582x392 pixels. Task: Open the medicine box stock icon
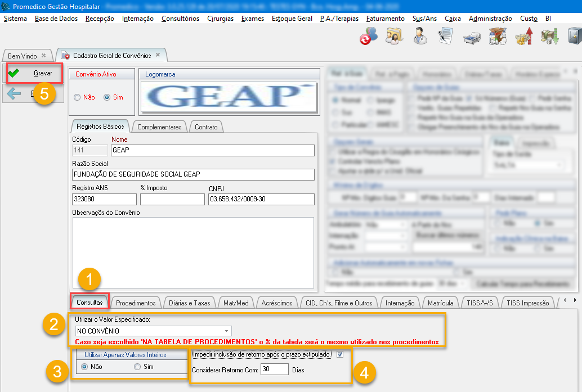(x=498, y=38)
